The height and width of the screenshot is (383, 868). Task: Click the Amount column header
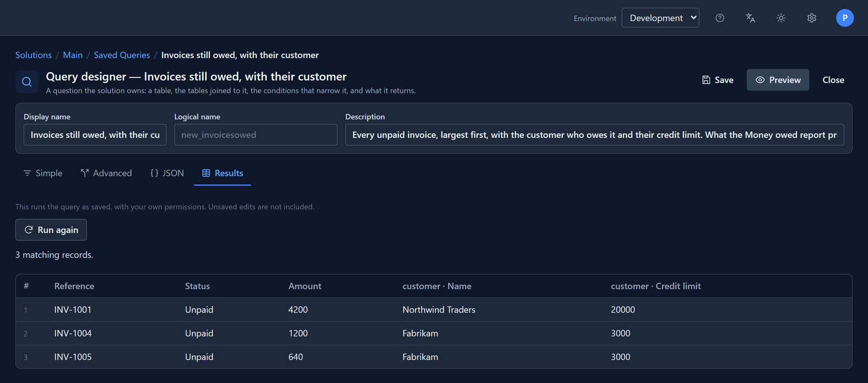pyautogui.click(x=305, y=286)
